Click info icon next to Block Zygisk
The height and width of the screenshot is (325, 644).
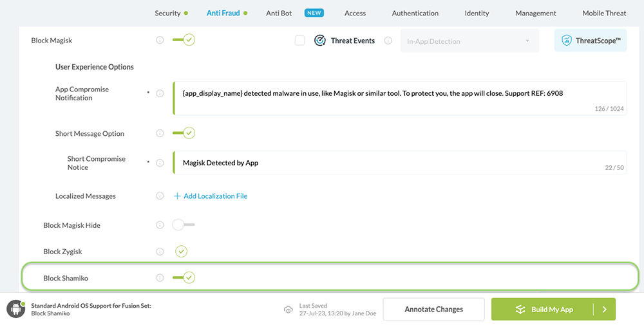pos(160,252)
